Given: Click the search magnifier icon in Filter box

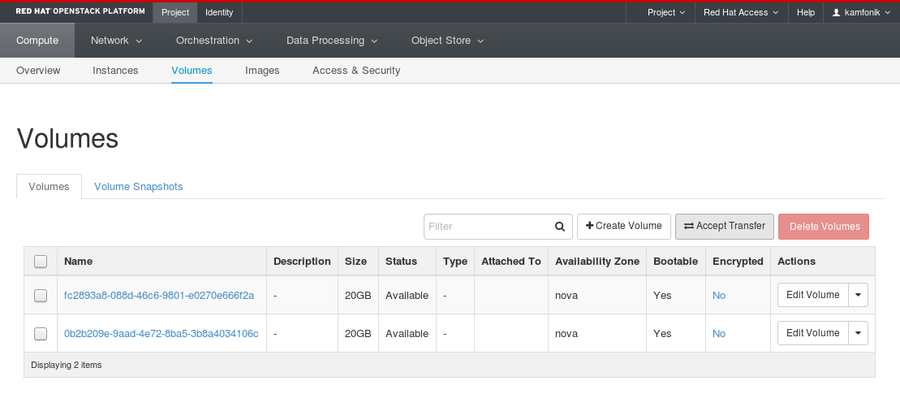Looking at the screenshot, I should (x=560, y=227).
